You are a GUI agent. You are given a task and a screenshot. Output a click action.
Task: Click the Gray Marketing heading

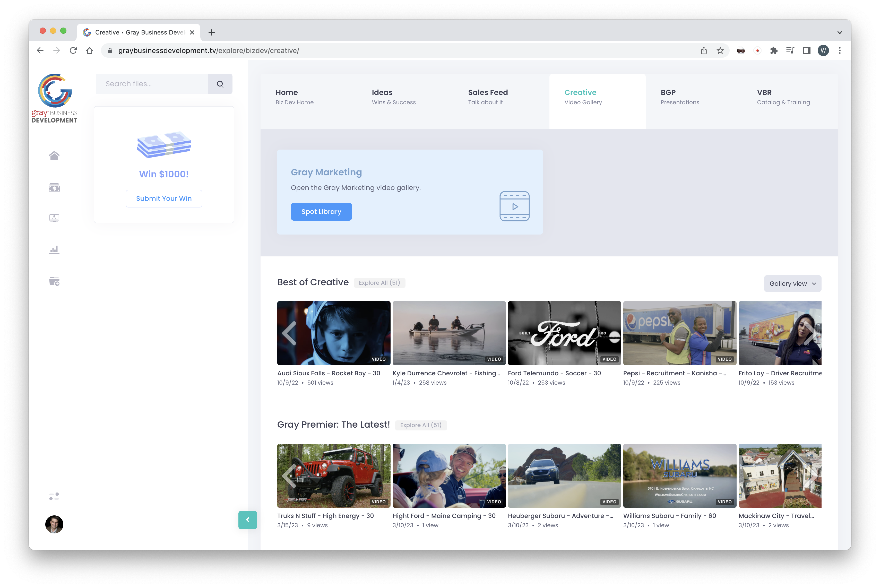[x=326, y=172]
